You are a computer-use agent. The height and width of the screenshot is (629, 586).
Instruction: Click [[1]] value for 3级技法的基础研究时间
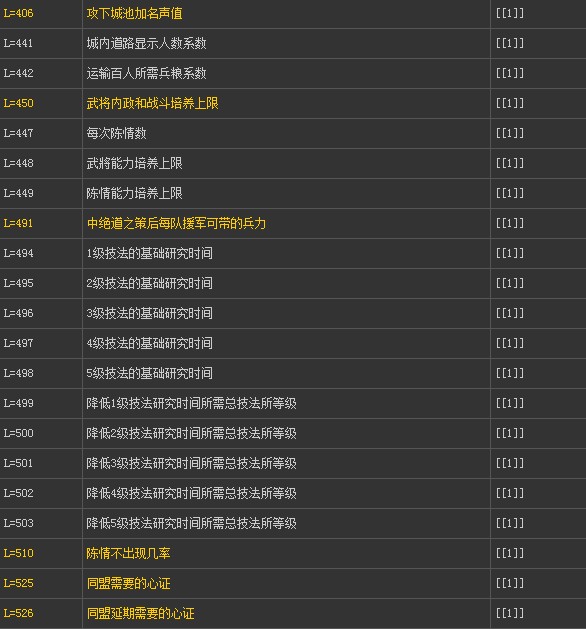click(510, 313)
